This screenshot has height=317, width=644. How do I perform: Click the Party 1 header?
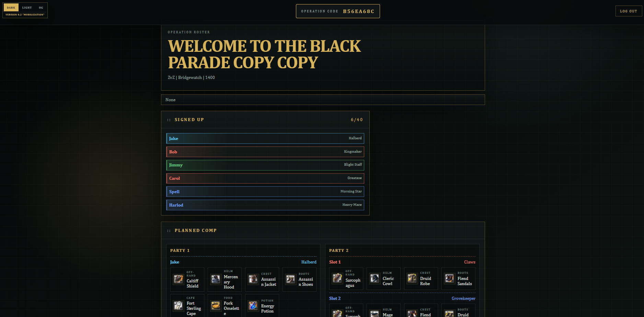click(180, 250)
